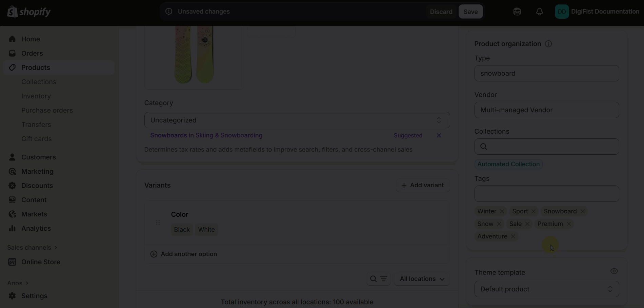
Task: Click the Product organization info icon
Action: 548,44
